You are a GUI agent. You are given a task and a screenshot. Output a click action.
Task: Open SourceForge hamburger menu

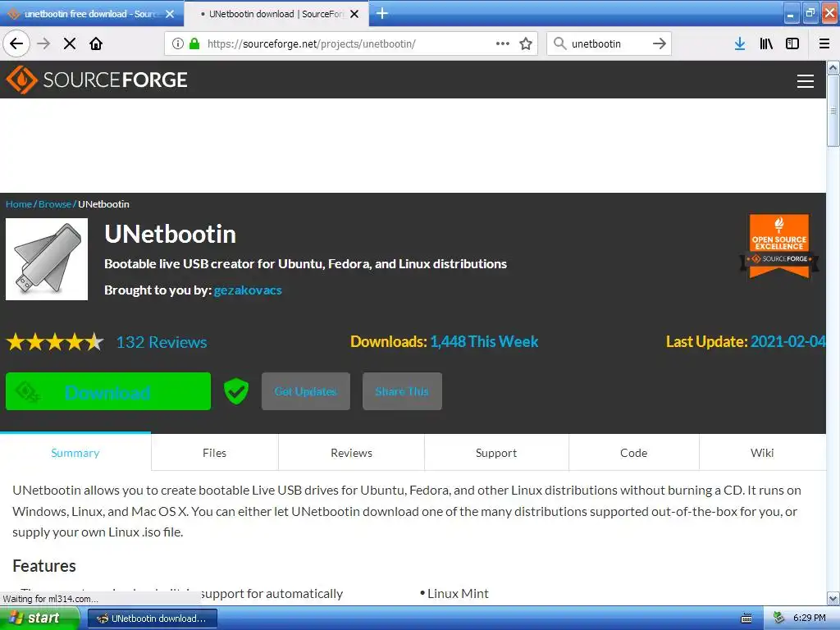806,81
